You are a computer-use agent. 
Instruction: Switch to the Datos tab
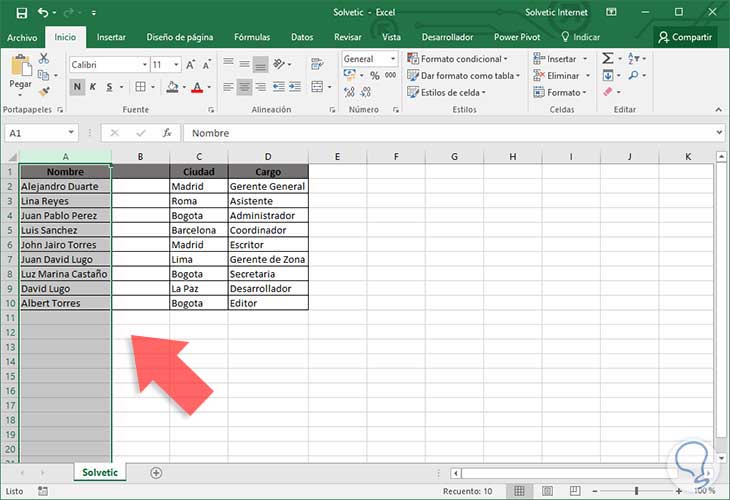click(302, 37)
